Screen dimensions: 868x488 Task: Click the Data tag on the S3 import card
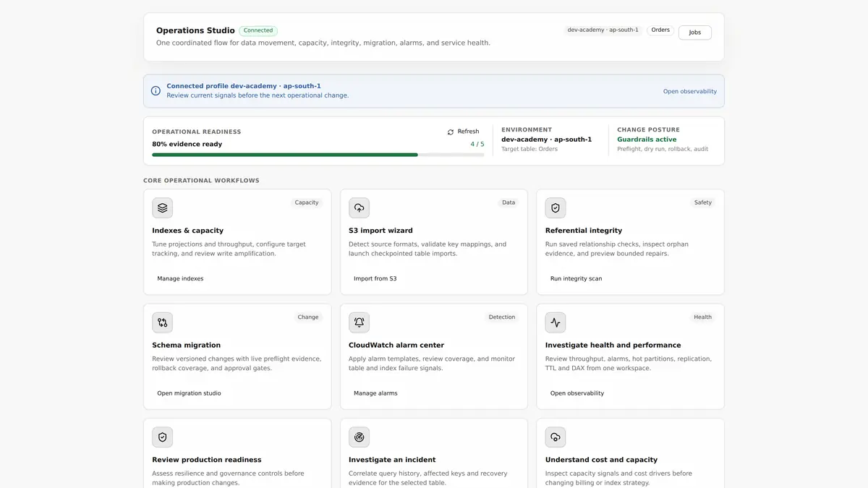pos(509,202)
